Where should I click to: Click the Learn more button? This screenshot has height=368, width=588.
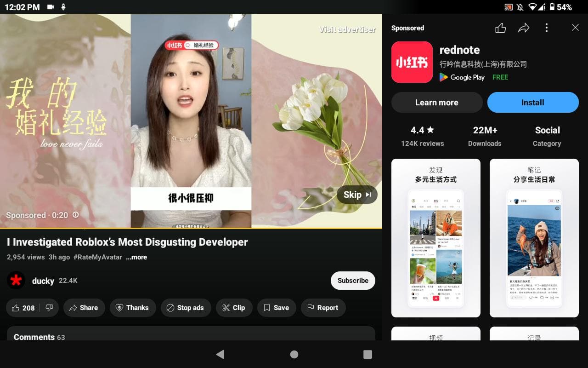tap(437, 103)
